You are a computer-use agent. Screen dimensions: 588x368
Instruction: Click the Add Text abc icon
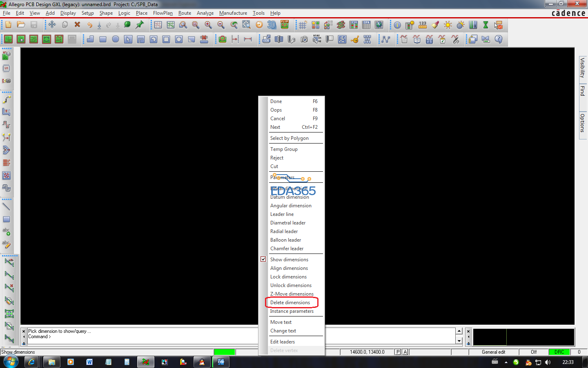pyautogui.click(x=7, y=232)
